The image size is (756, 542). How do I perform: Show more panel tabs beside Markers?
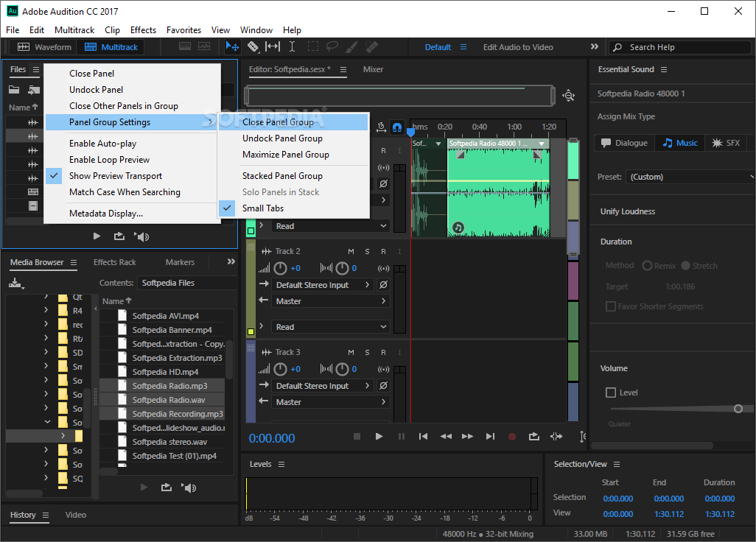pyautogui.click(x=231, y=261)
